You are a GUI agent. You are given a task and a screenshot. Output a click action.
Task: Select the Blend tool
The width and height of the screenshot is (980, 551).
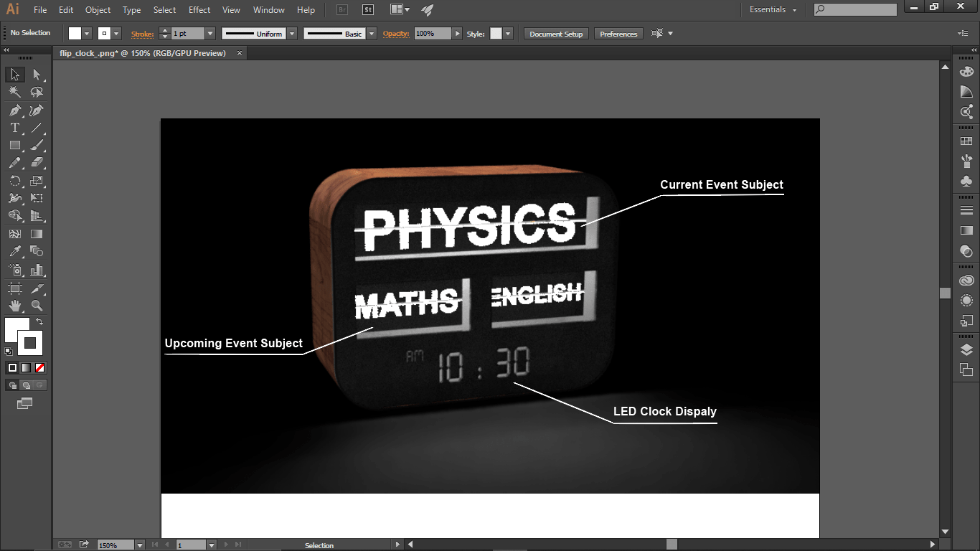pyautogui.click(x=37, y=252)
